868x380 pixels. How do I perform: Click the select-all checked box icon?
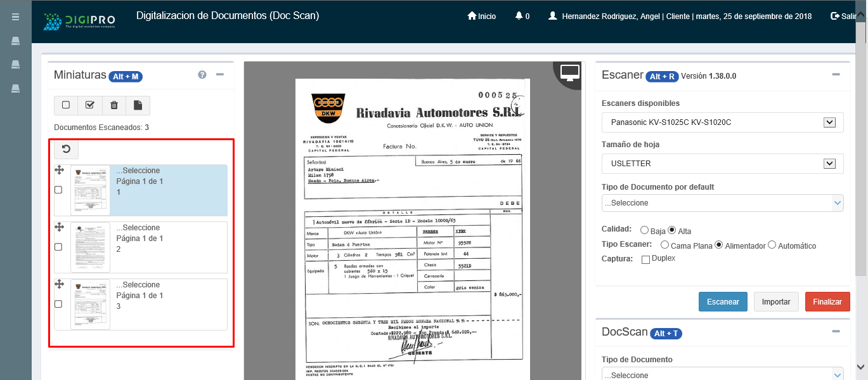90,105
